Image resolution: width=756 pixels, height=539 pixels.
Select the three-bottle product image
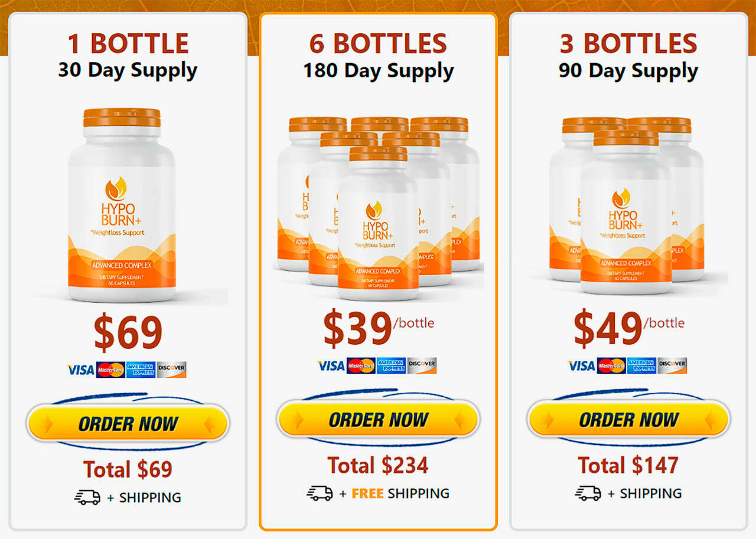pyautogui.click(x=626, y=205)
